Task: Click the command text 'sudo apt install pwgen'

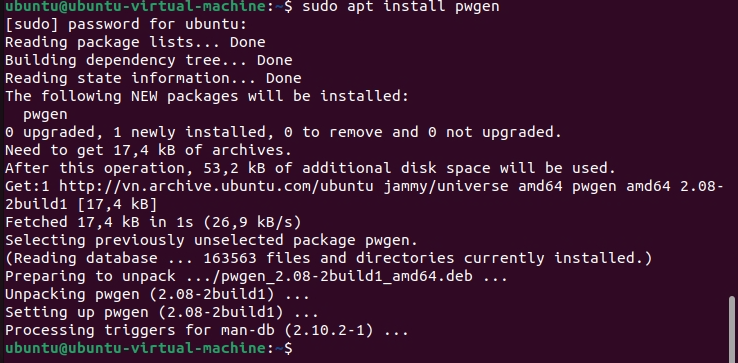Action: [401, 7]
